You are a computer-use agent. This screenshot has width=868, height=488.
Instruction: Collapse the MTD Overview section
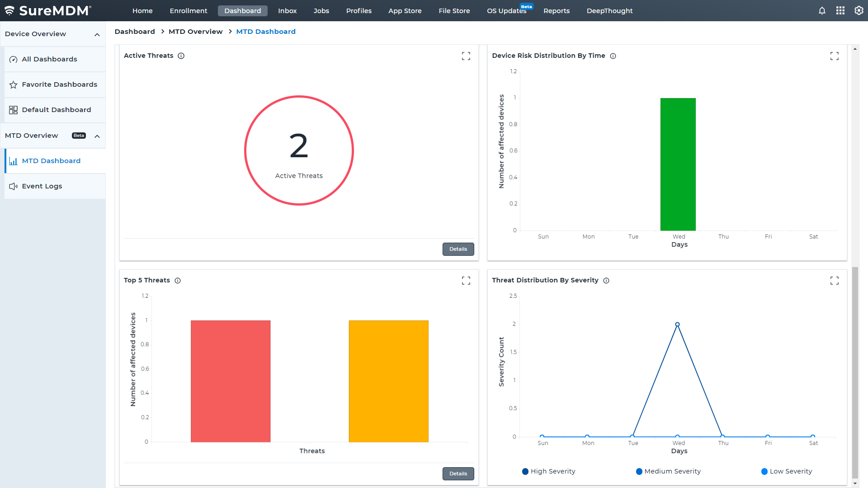(x=97, y=136)
